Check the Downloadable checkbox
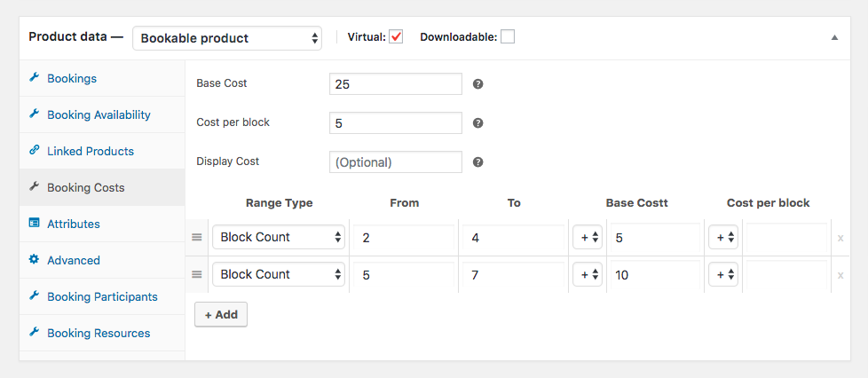 click(x=508, y=36)
